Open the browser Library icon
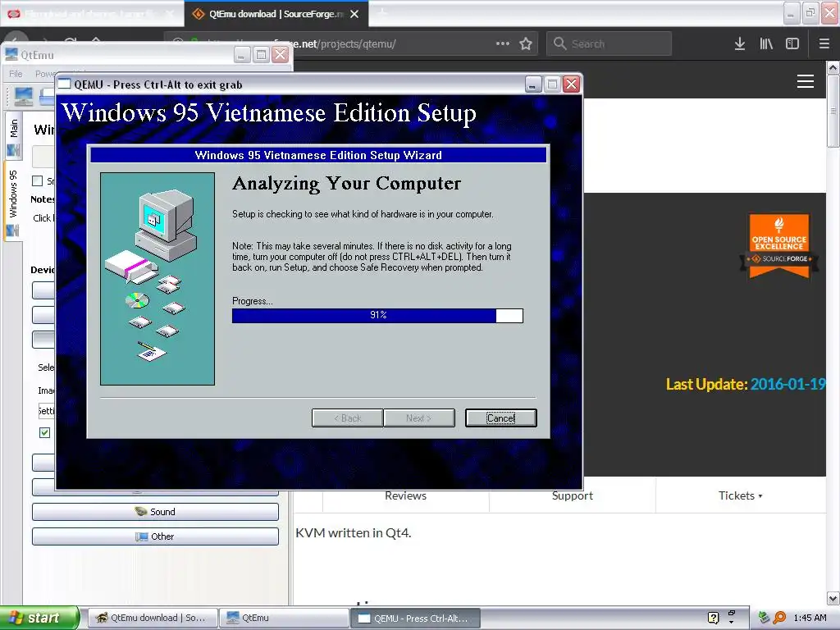The width and height of the screenshot is (840, 630). [x=766, y=44]
